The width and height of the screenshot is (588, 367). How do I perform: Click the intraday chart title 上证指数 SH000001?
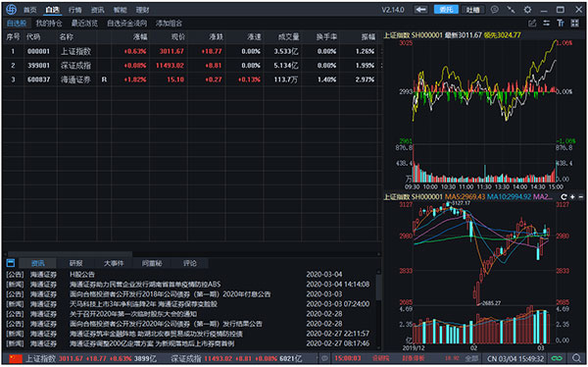(x=413, y=35)
